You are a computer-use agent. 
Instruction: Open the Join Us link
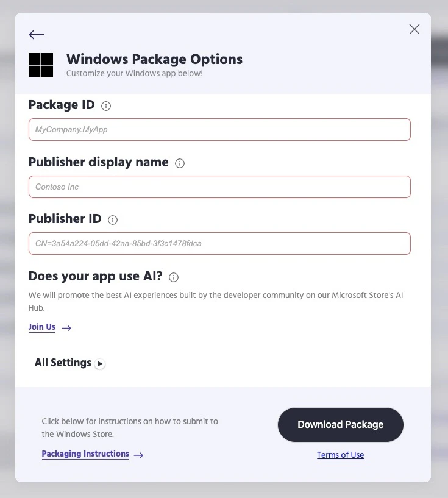coord(42,327)
